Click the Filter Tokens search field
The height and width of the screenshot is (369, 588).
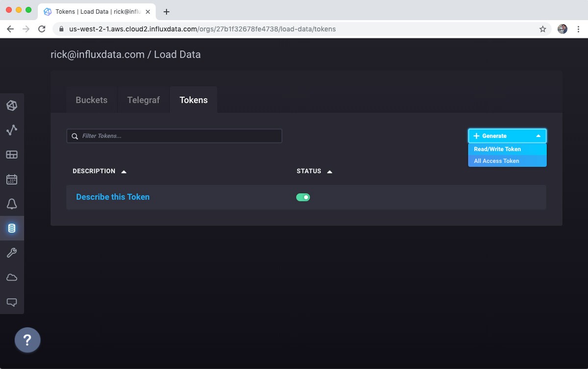click(x=174, y=136)
